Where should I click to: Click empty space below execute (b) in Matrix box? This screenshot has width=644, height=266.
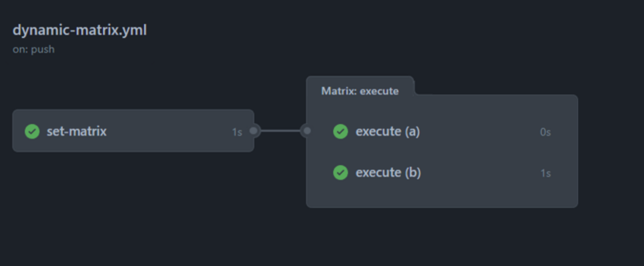coord(441,196)
